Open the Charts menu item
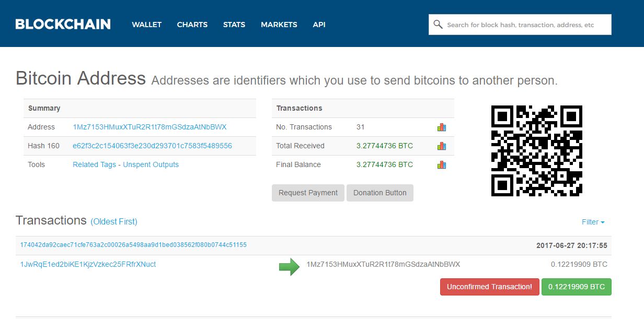Viewport: 644px width, 319px height. tap(192, 25)
